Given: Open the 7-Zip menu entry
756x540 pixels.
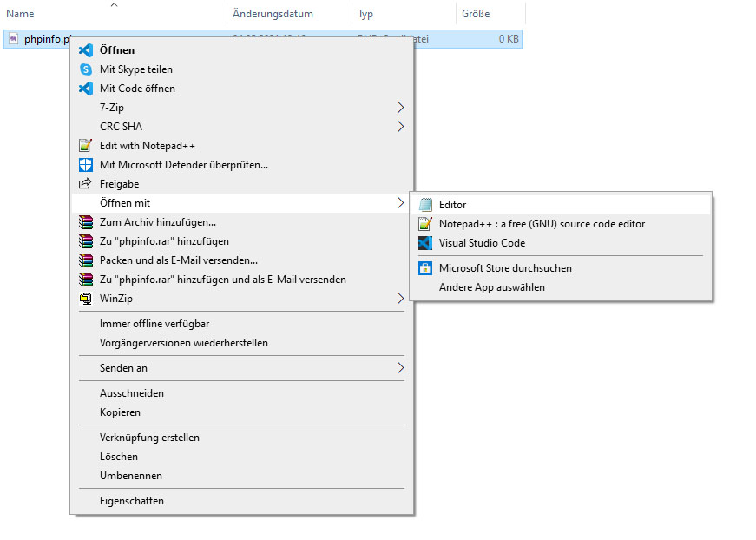Looking at the screenshot, I should click(241, 108).
